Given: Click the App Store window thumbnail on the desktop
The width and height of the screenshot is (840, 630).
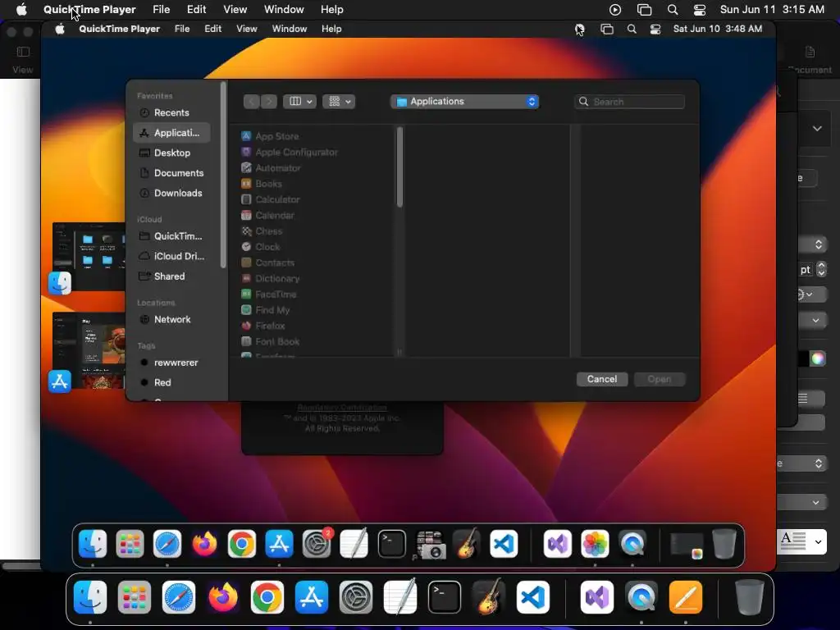Looking at the screenshot, I should click(89, 351).
